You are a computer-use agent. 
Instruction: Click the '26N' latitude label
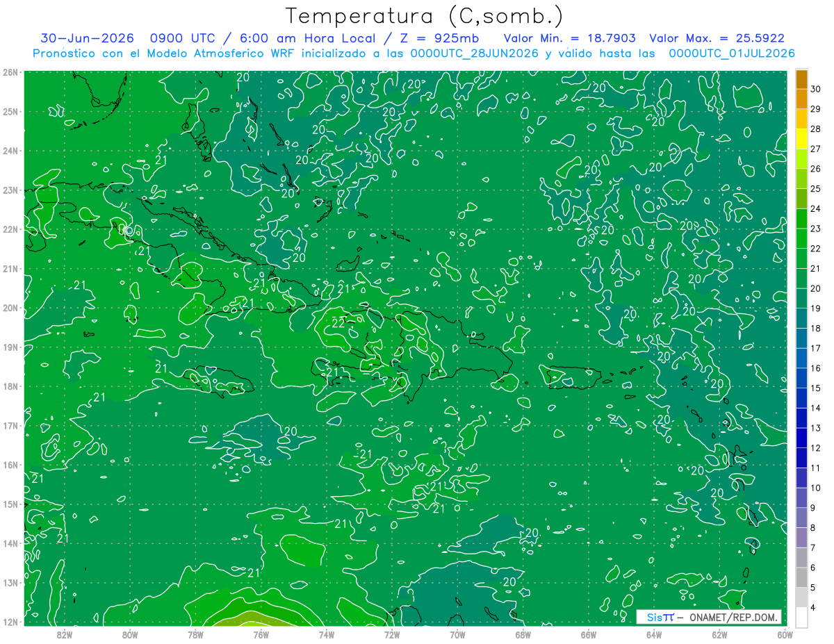click(x=10, y=72)
